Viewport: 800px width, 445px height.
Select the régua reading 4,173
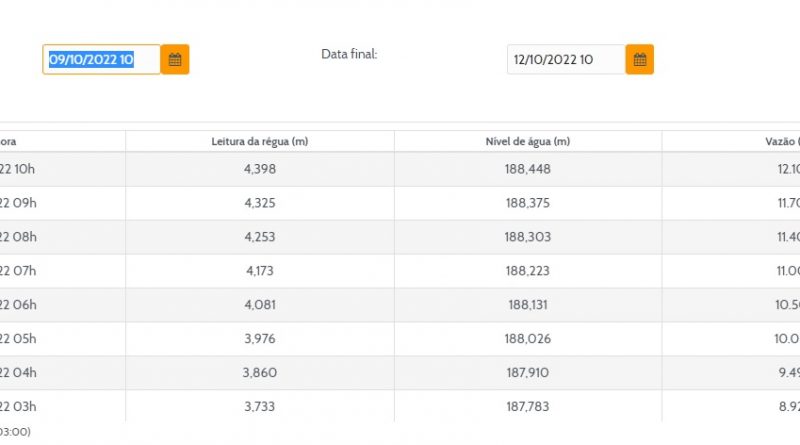coord(260,271)
